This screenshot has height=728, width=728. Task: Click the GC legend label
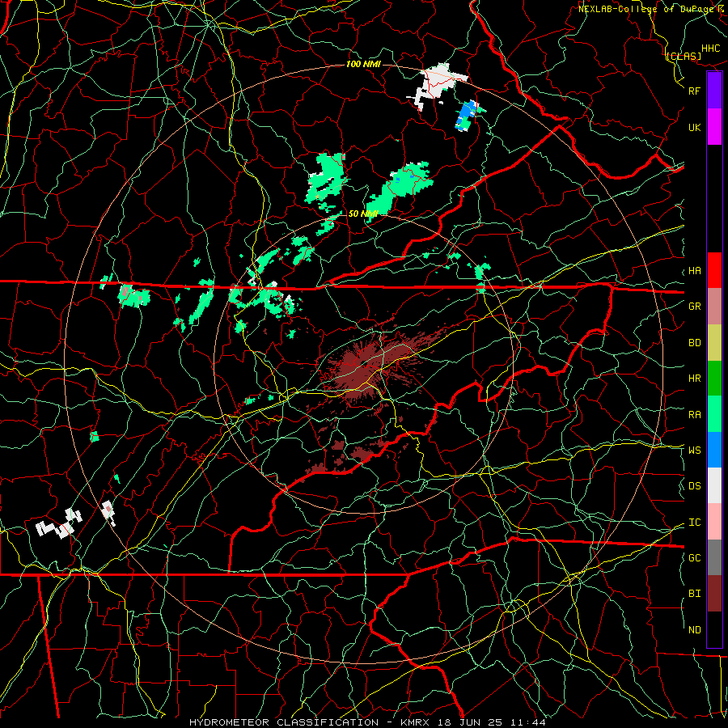[x=694, y=558]
